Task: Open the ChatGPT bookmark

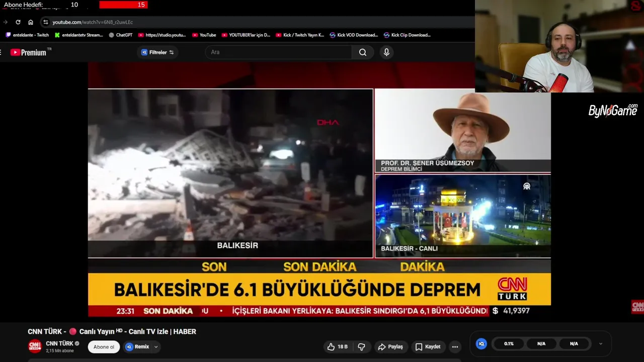Action: click(121, 35)
